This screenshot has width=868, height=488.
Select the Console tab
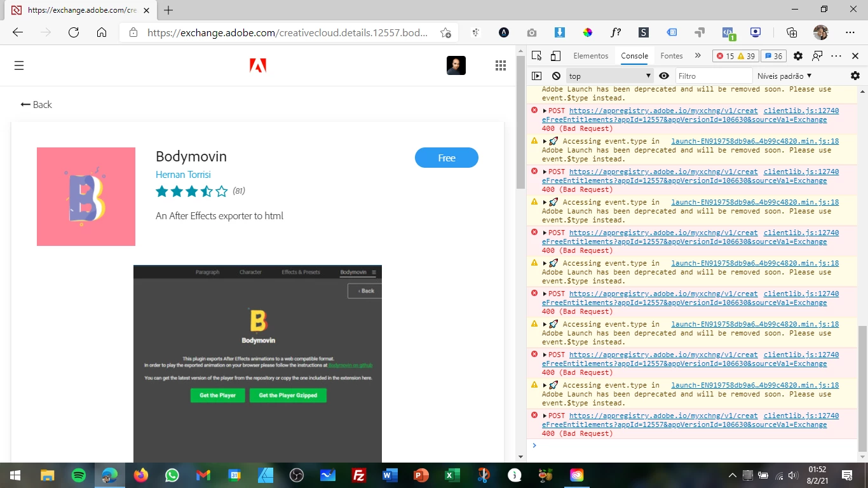coord(634,56)
